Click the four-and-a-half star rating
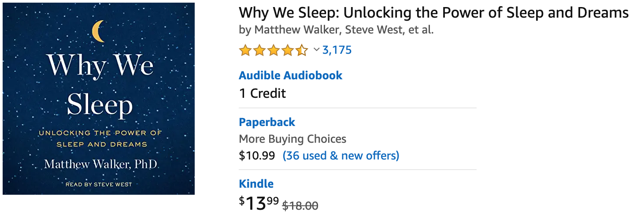This screenshot has height=215, width=644. click(x=273, y=50)
